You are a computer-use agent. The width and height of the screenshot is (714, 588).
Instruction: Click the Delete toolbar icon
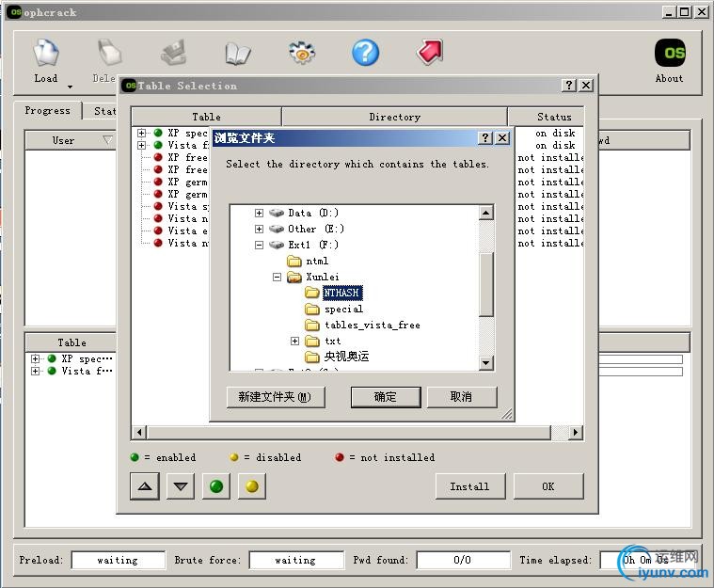(109, 54)
